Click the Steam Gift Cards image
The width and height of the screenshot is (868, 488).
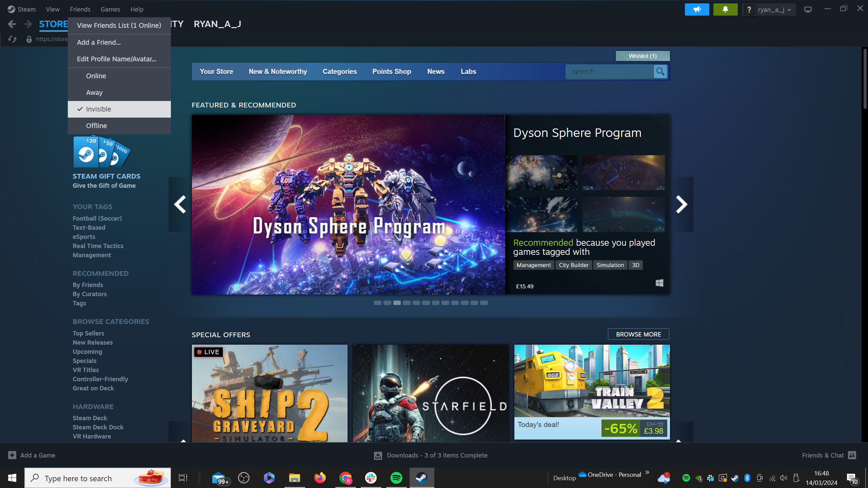102,152
